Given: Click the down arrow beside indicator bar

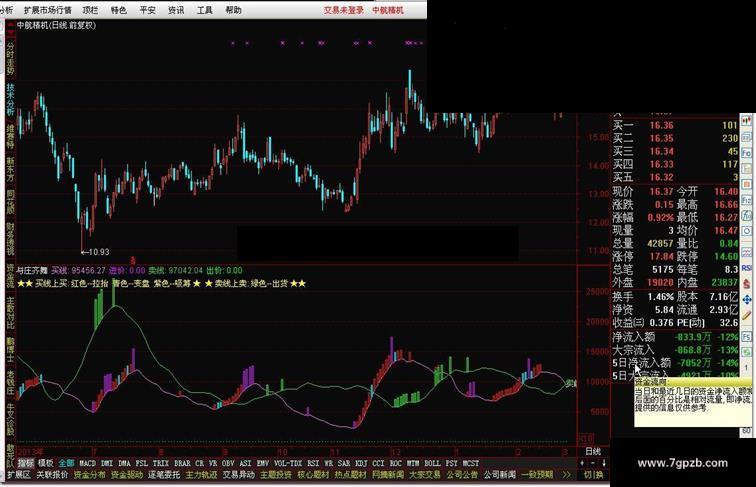Looking at the screenshot, I should [x=604, y=463].
